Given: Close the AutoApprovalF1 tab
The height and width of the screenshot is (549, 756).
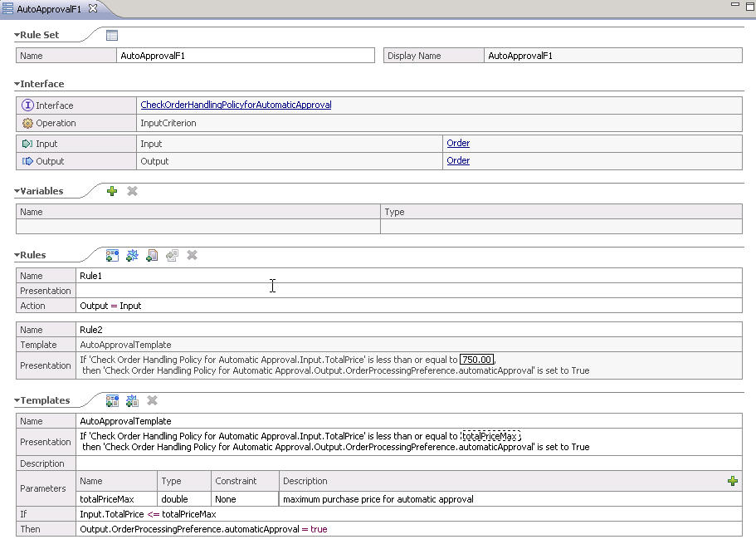Looking at the screenshot, I should pos(93,8).
